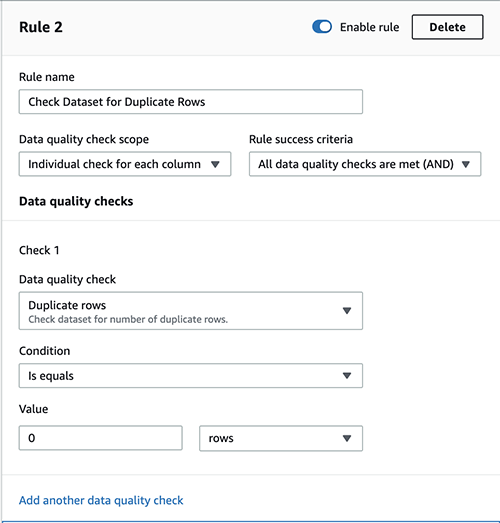The height and width of the screenshot is (523, 500).
Task: Open the Rule success criteria dropdown
Action: [x=365, y=164]
